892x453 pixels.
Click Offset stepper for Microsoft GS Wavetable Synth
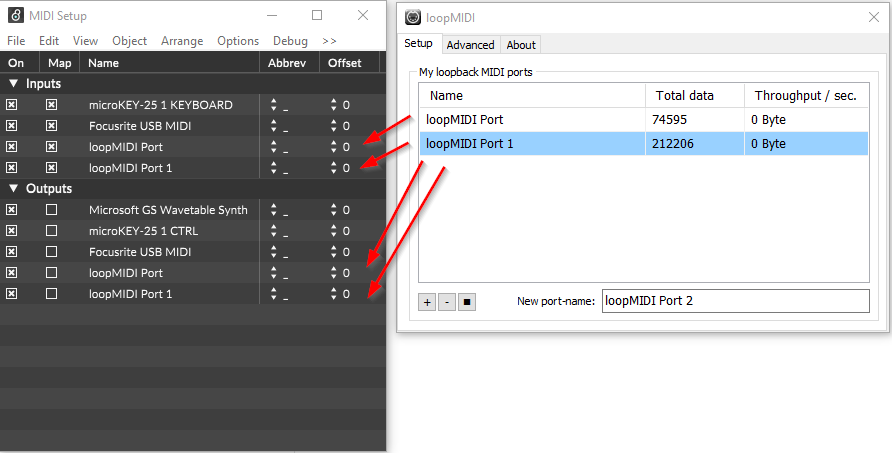click(333, 210)
